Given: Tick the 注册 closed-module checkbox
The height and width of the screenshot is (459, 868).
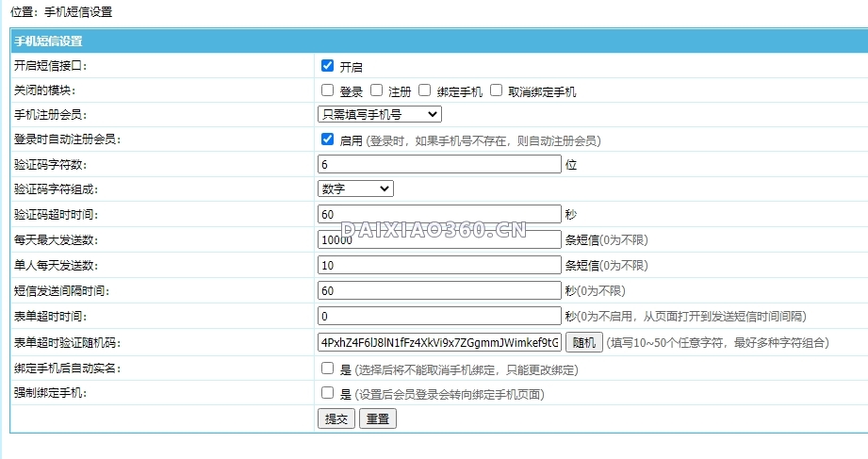Looking at the screenshot, I should coord(376,91).
